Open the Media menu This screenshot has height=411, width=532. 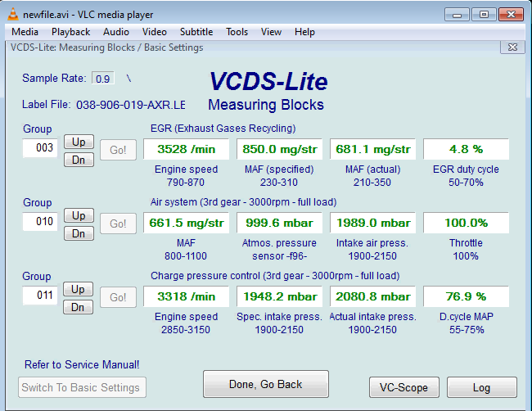[25, 32]
